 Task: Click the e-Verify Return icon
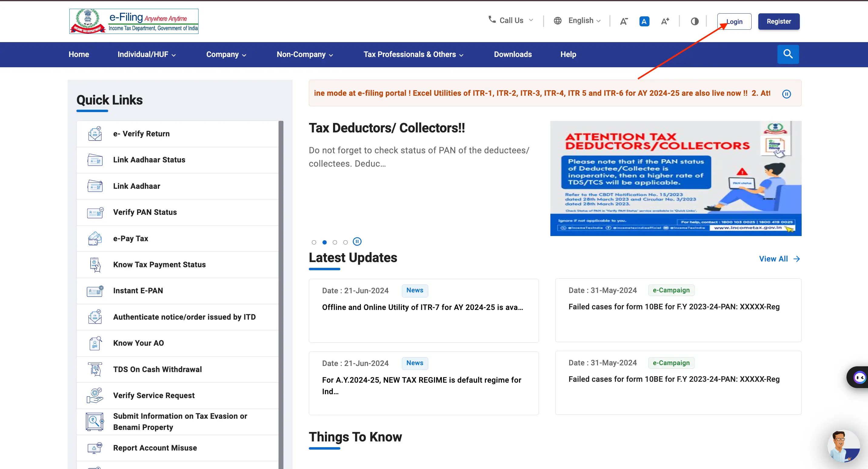point(94,133)
